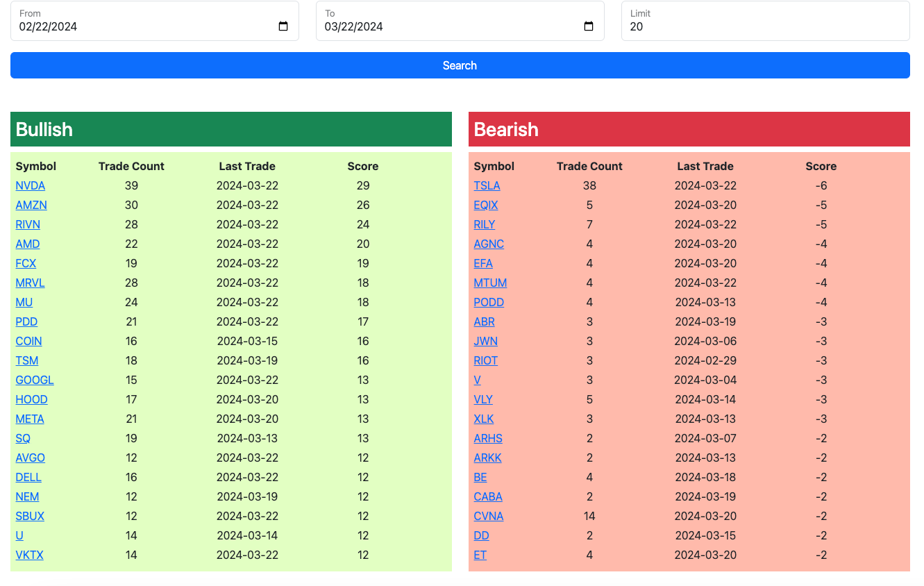Image resolution: width=924 pixels, height=586 pixels.
Task: Open the ET symbol link
Action: (x=480, y=555)
